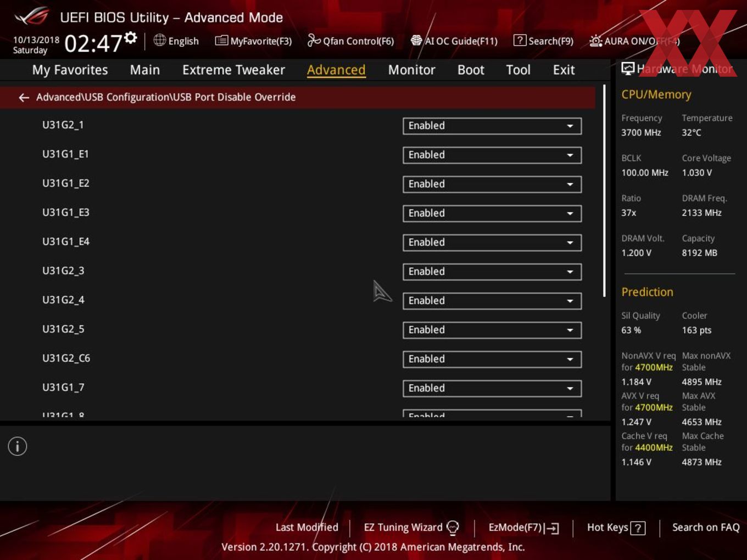Image resolution: width=747 pixels, height=560 pixels.
Task: Click the ROG logo at top left
Action: pos(32,16)
